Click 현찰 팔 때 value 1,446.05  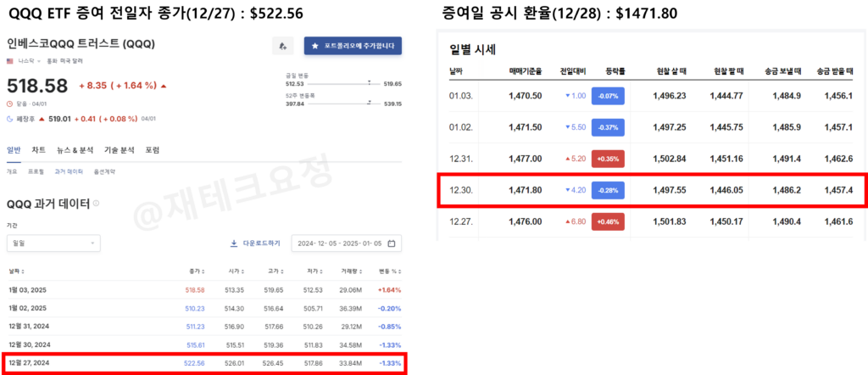(726, 190)
